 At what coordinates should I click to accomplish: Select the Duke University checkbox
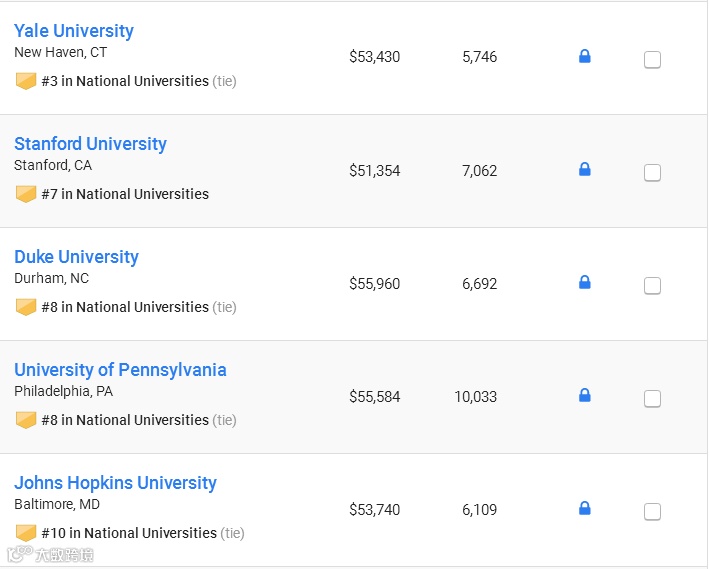(x=652, y=286)
